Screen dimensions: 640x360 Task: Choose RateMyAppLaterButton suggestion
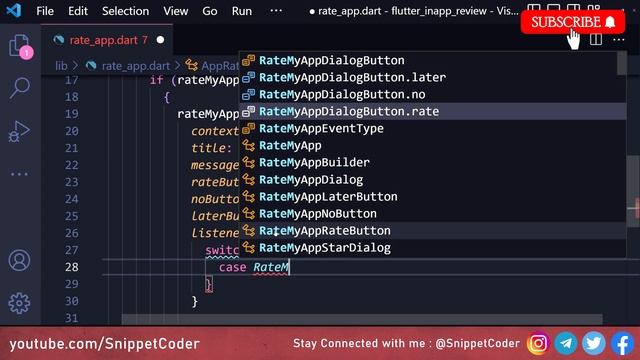432,197
